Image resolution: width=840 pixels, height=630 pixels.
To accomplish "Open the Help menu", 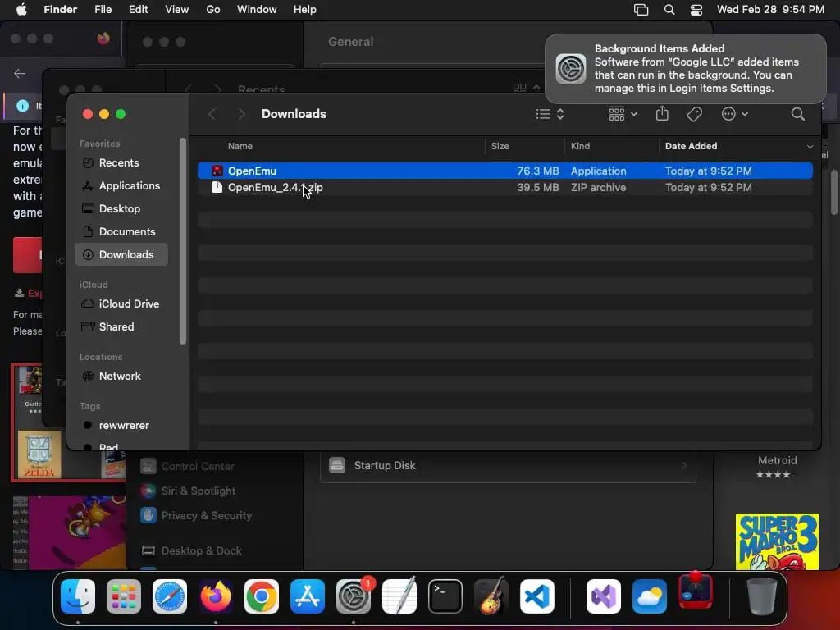I will [x=305, y=10].
